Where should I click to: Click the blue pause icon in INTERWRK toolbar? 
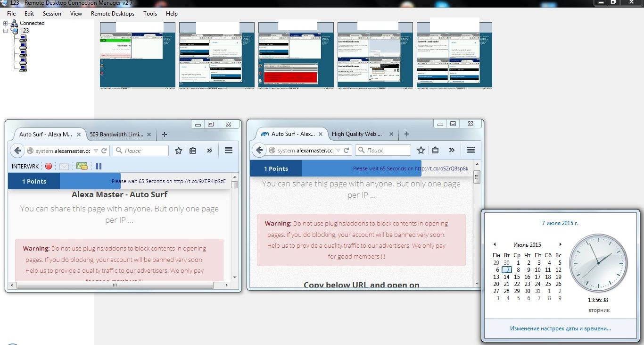[x=99, y=166]
